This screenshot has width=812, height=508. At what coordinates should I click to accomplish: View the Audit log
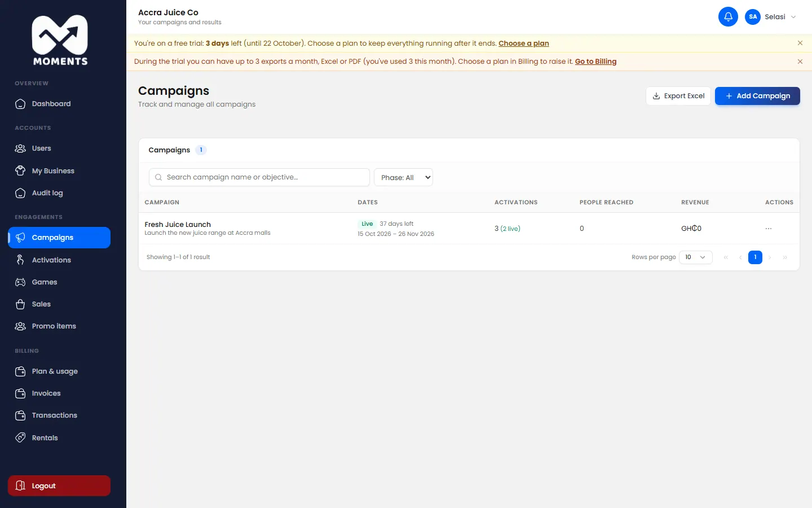59,193
